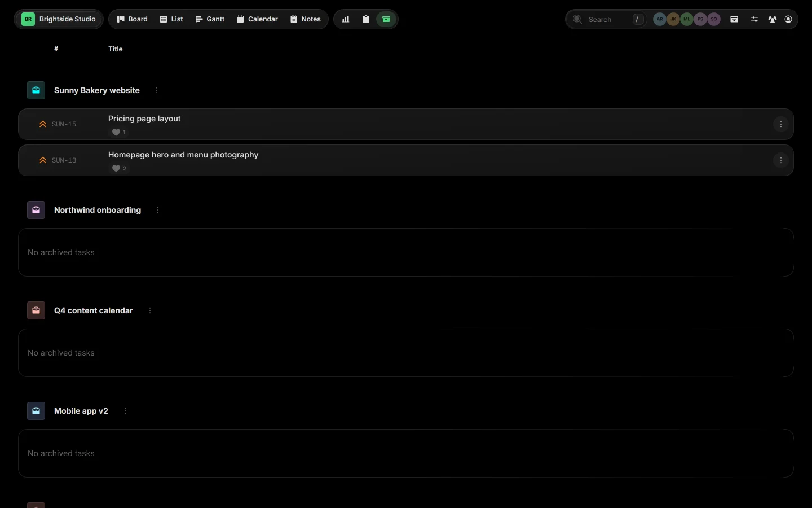The width and height of the screenshot is (812, 508).
Task: Select the JK member avatar
Action: pyautogui.click(x=673, y=19)
